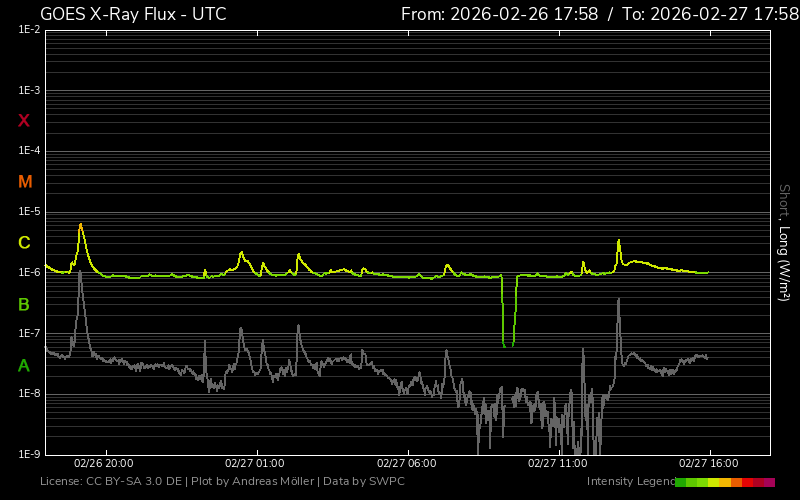Screen dimensions: 800x500
Task: Click the 'Data by SWPC' credit
Action: point(364,481)
